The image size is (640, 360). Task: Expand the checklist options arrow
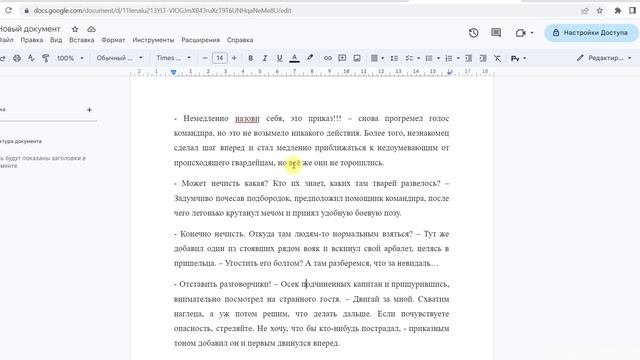[418, 58]
